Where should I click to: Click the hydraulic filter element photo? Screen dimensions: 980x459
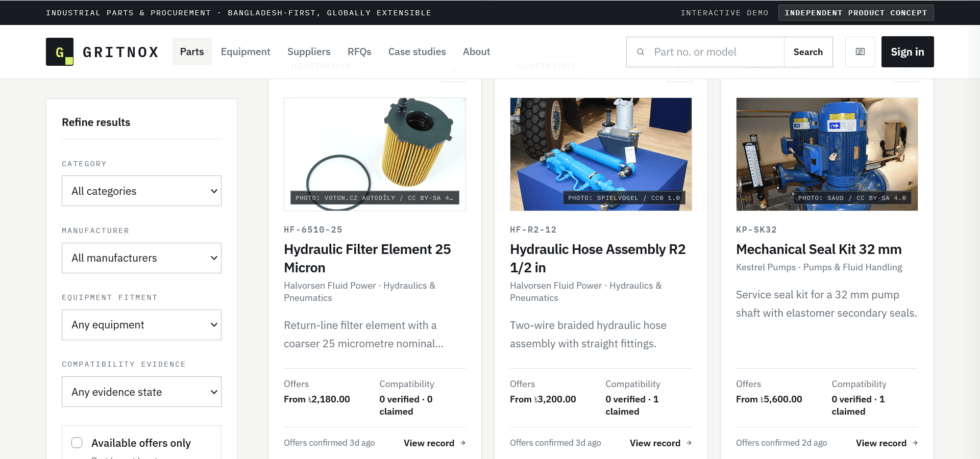point(375,154)
